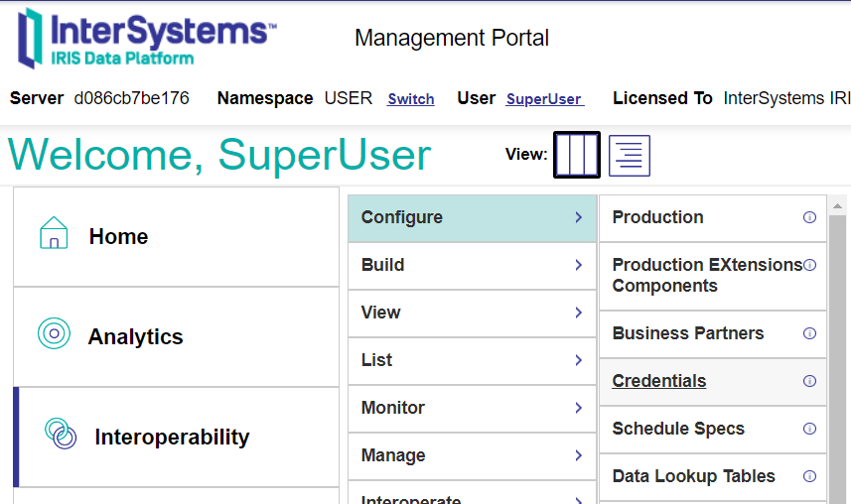Click info icon next to Production
This screenshot has height=504, width=851.
[x=809, y=217]
